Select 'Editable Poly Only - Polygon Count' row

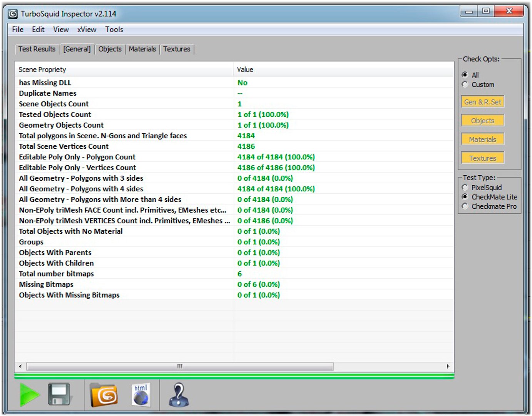tap(234, 157)
